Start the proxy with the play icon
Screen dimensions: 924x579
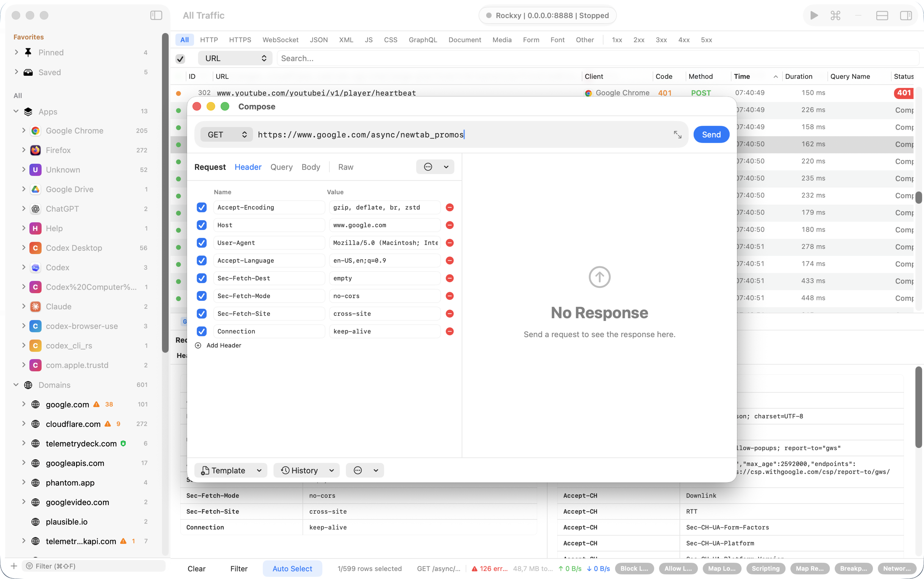coord(814,15)
